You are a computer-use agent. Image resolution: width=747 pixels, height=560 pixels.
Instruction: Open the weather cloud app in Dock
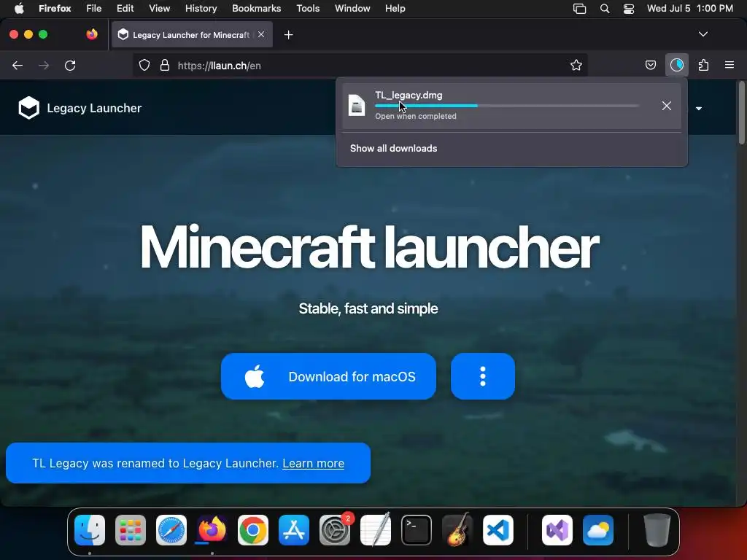click(x=598, y=530)
